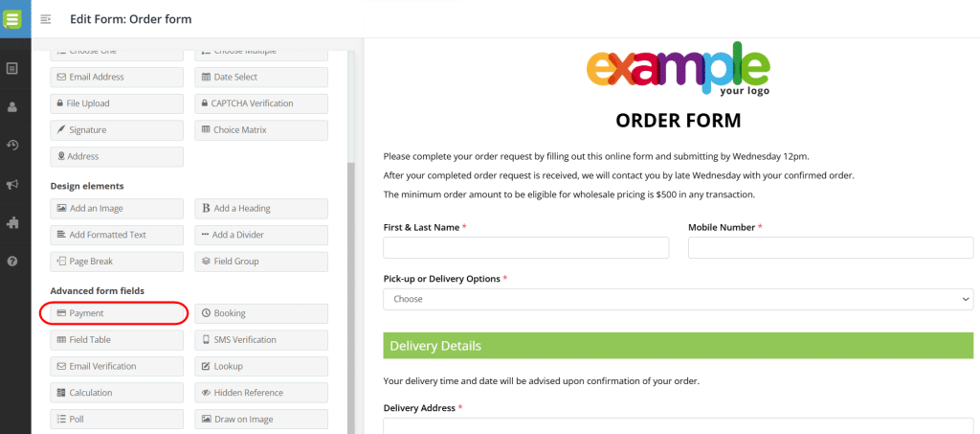The image size is (980, 434).
Task: Click the field palette vertical scrollbar
Action: (x=350, y=287)
